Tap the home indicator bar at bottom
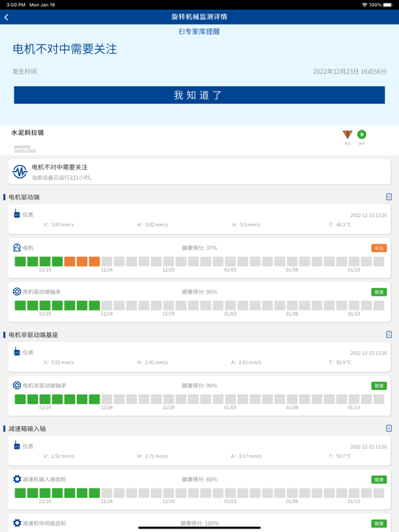Viewport: 399px width, 532px height. (199, 528)
